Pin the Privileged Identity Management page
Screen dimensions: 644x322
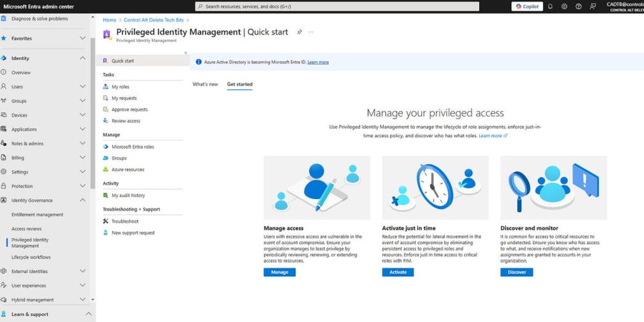point(299,32)
